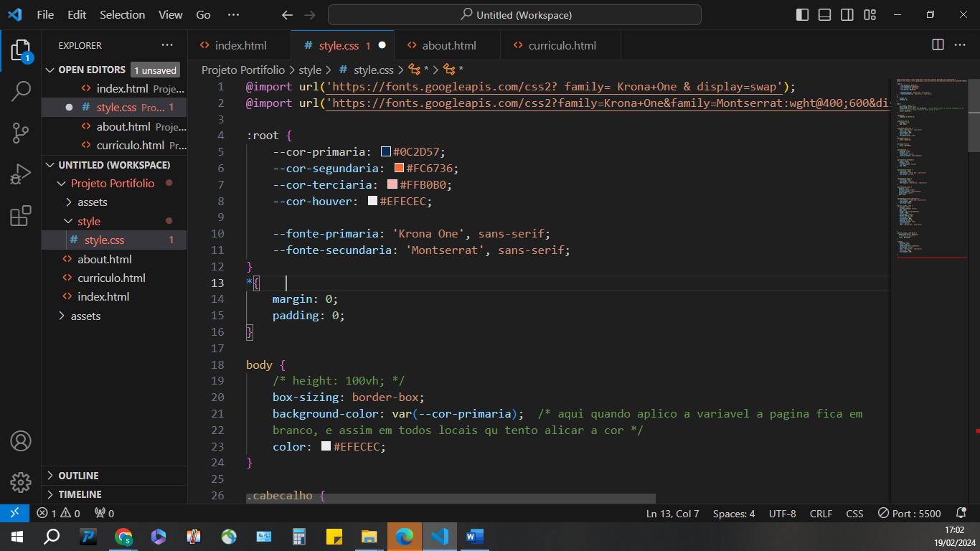The width and height of the screenshot is (980, 551).
Task: Expand the assets folder under Projeto Portifolio
Action: tap(69, 202)
